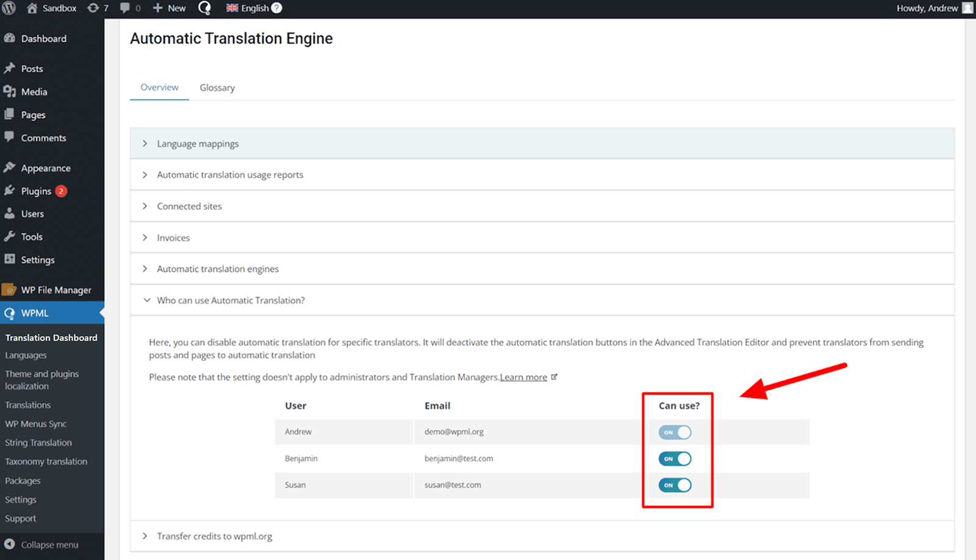Image resolution: width=976 pixels, height=560 pixels.
Task: Click susan@test.com email cell
Action: (x=453, y=485)
